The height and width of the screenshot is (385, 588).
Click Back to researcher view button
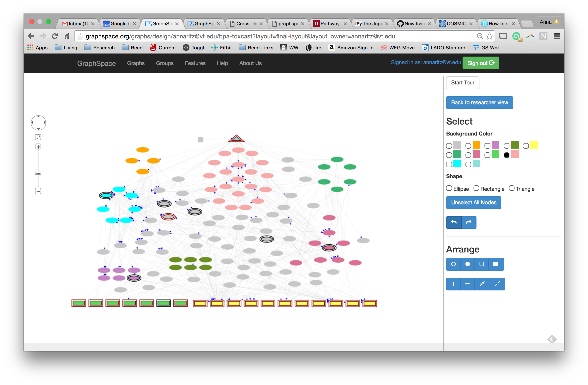pos(479,103)
